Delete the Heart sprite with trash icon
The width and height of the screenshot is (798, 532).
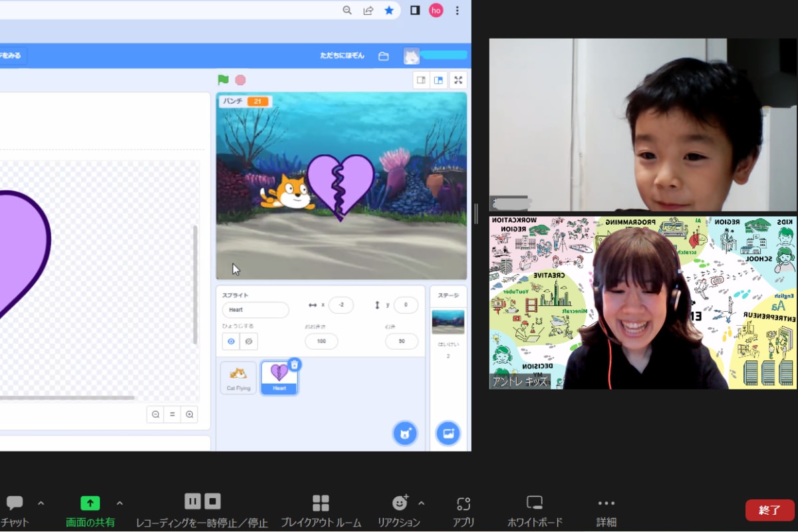coord(295,364)
